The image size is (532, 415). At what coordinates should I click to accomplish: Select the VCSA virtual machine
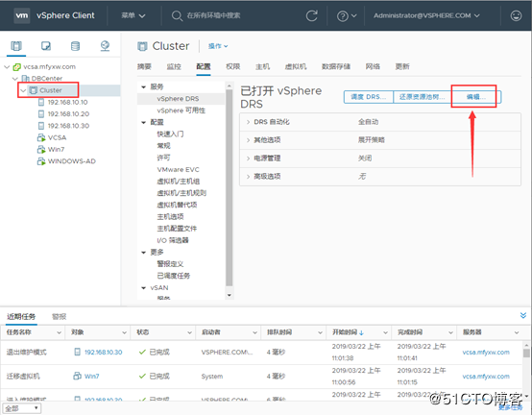point(57,137)
